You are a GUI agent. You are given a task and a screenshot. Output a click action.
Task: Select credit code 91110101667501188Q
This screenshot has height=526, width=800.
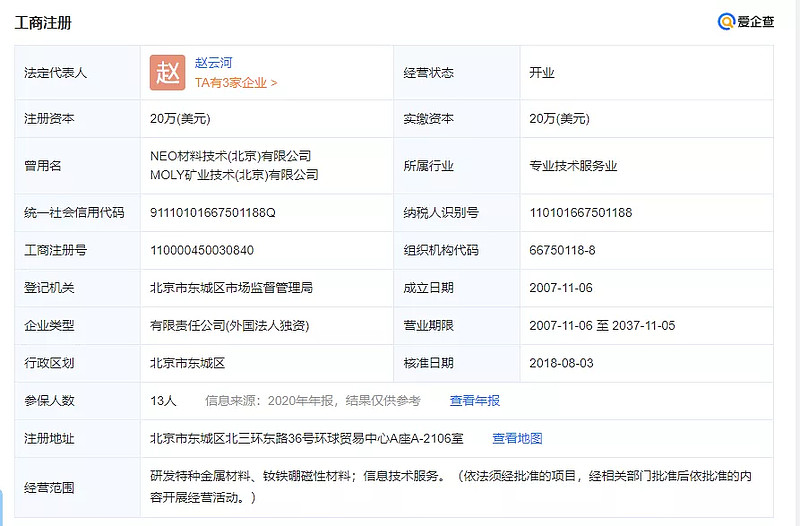click(212, 213)
